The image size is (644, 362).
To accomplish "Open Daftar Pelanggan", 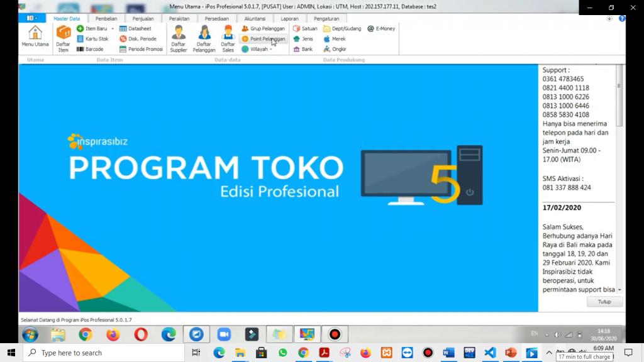I will (x=204, y=38).
